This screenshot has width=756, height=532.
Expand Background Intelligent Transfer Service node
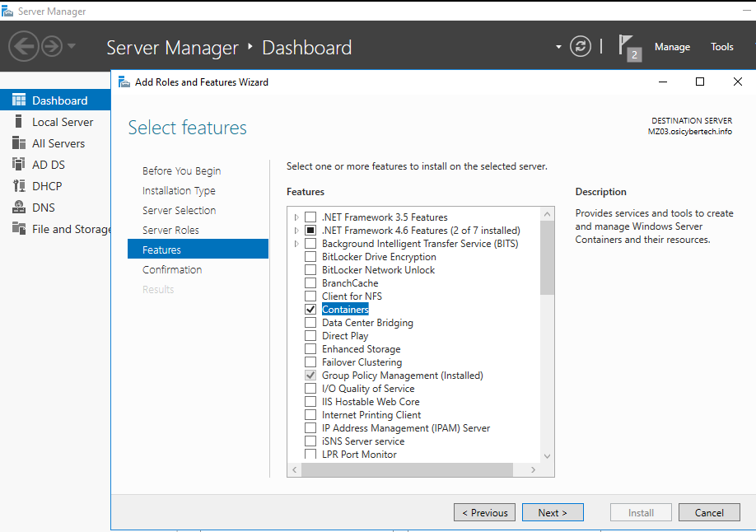click(296, 244)
